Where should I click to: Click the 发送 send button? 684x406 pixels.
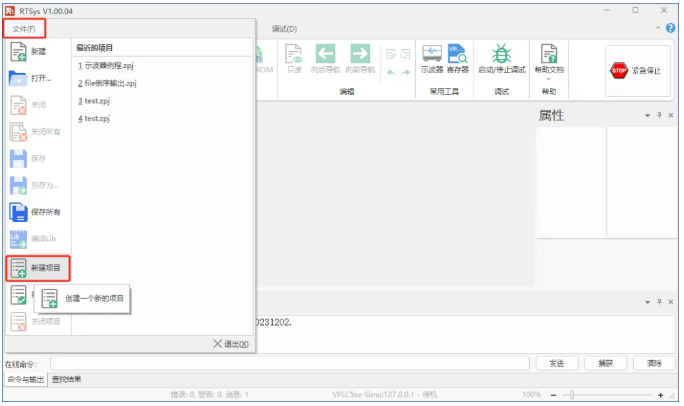click(x=557, y=362)
